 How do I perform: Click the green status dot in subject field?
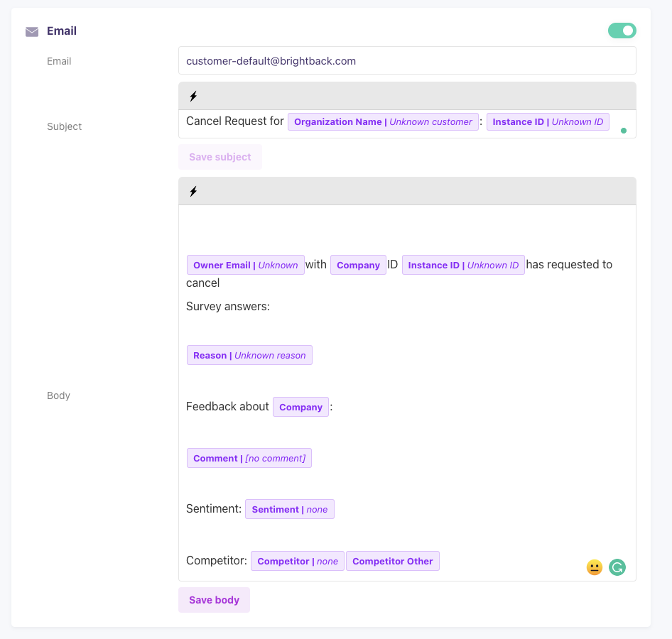[x=624, y=131]
